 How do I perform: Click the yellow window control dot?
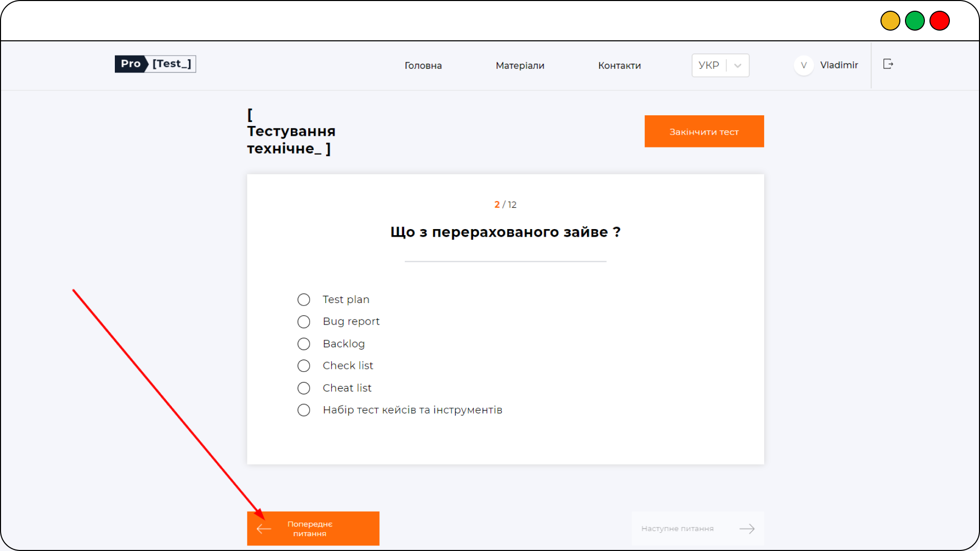click(x=890, y=21)
